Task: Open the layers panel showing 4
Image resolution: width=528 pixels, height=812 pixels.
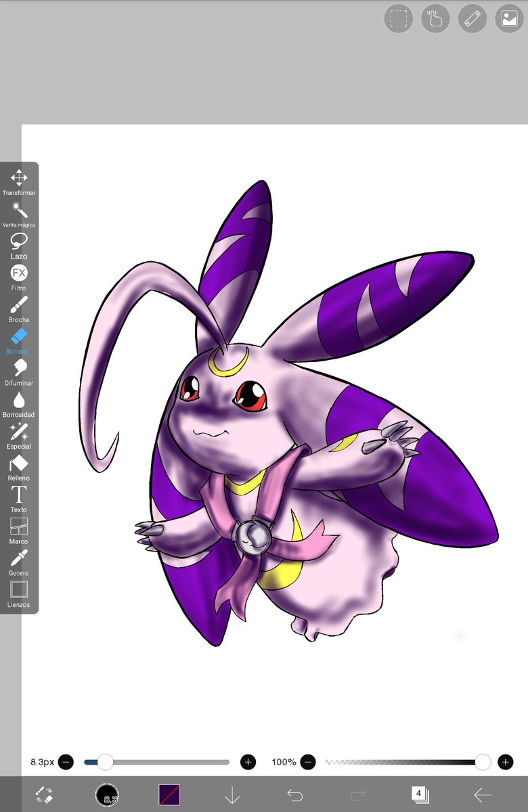Action: click(420, 794)
